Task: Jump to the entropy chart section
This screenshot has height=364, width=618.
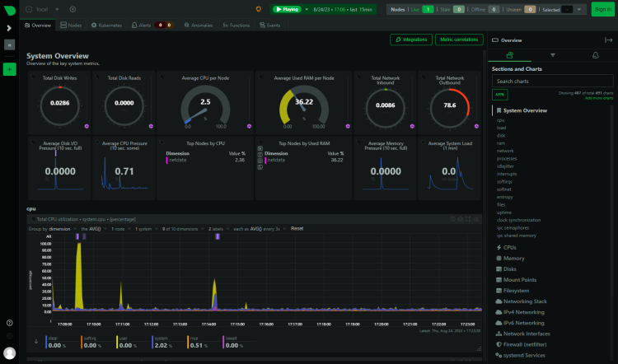Action: point(505,197)
